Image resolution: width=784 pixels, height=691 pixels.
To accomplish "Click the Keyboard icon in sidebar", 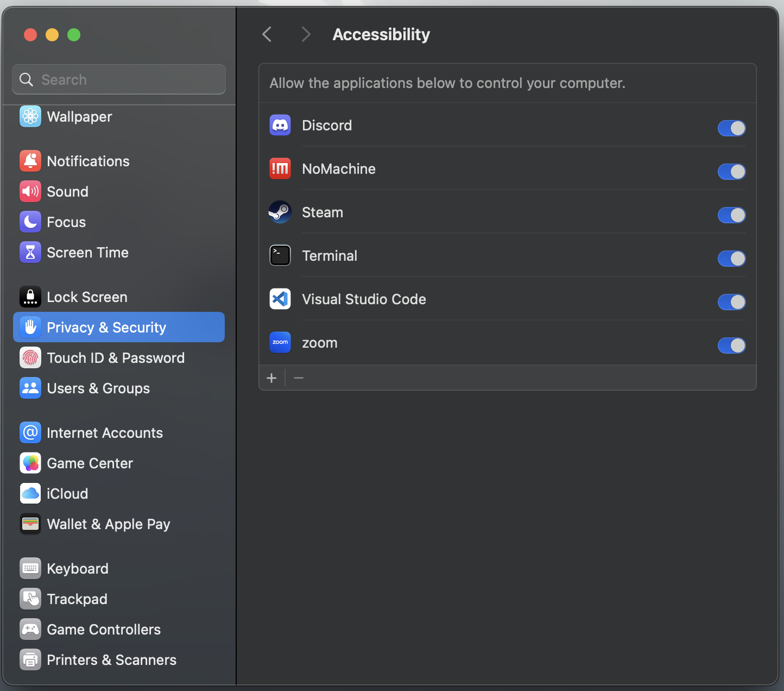I will click(x=30, y=568).
